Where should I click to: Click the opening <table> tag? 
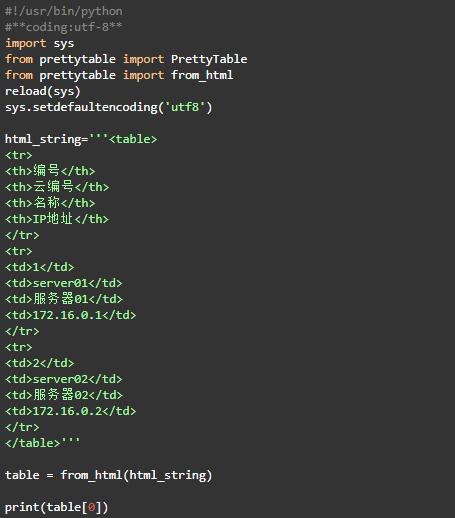[133, 139]
